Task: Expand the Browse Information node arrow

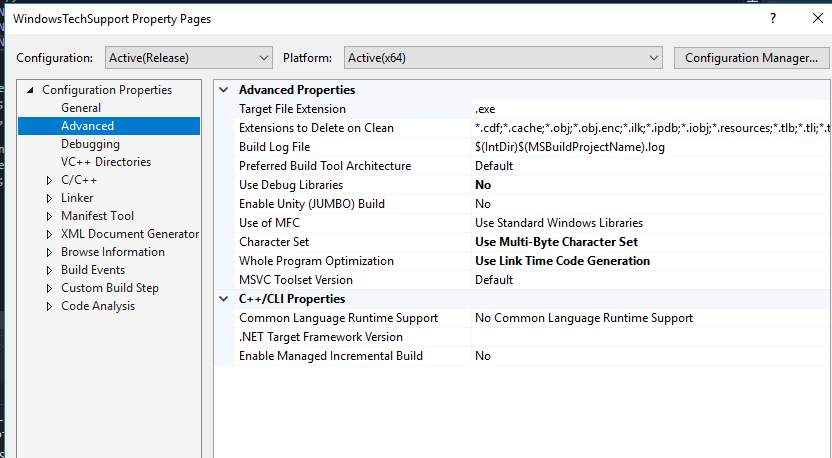Action: tap(49, 253)
